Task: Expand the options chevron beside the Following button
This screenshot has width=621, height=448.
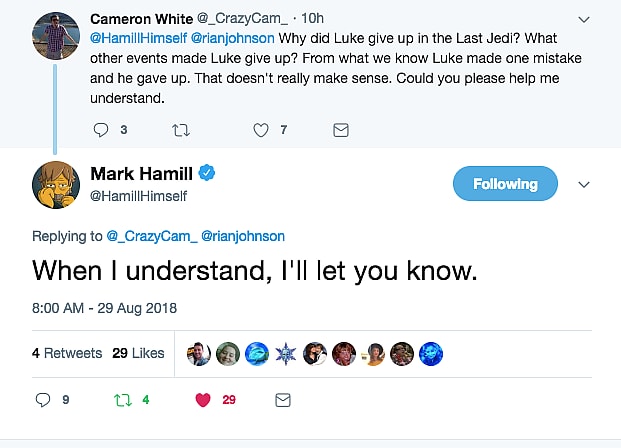Action: [x=585, y=184]
